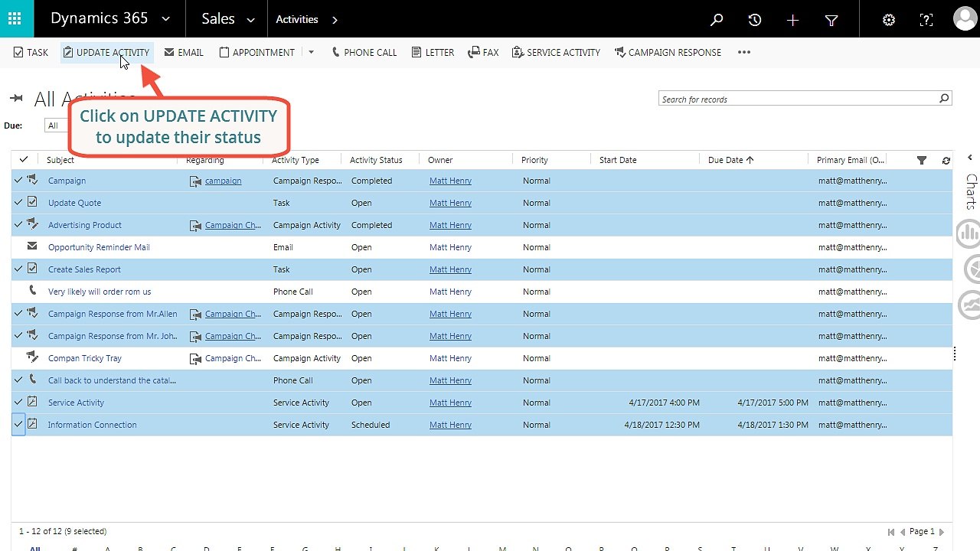
Task: Click the search magnifier in records search box
Action: click(x=944, y=99)
